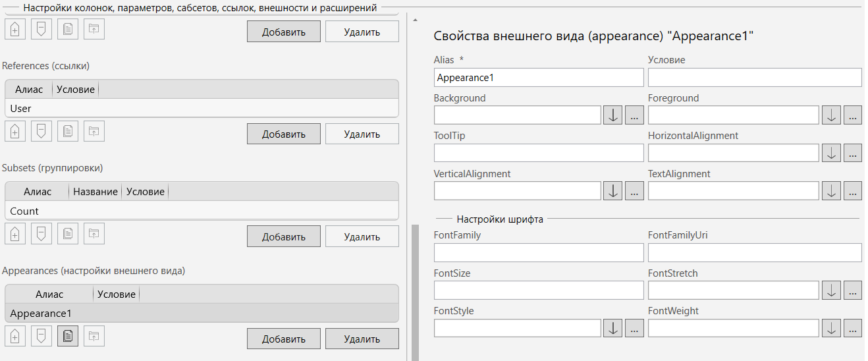
Task: Click the import folder icon under the Subsets list
Action: pos(94,234)
